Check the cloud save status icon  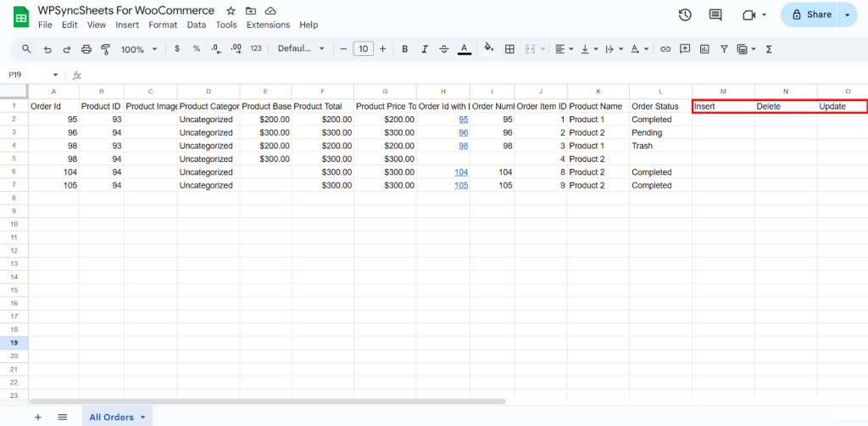pyautogui.click(x=270, y=11)
